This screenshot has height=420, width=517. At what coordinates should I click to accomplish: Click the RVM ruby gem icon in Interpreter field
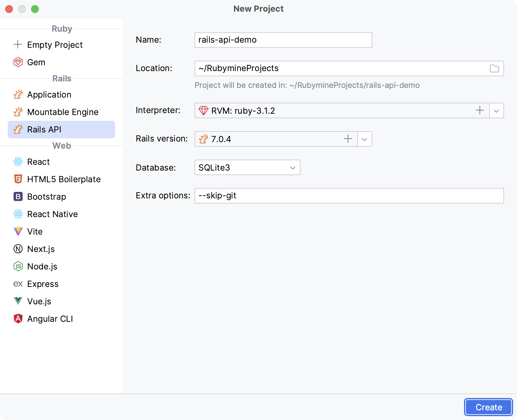pyautogui.click(x=204, y=110)
